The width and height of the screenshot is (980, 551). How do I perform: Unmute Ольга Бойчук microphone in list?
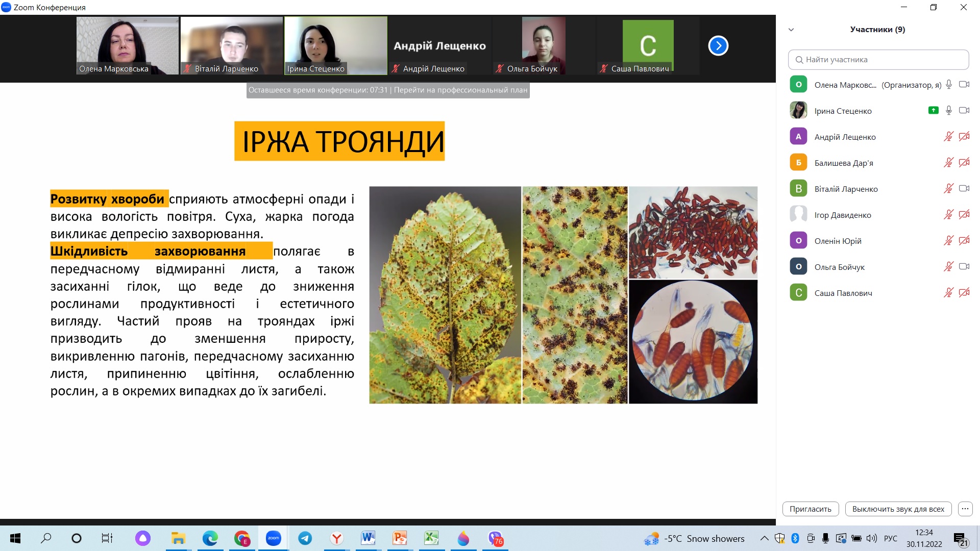pos(949,267)
